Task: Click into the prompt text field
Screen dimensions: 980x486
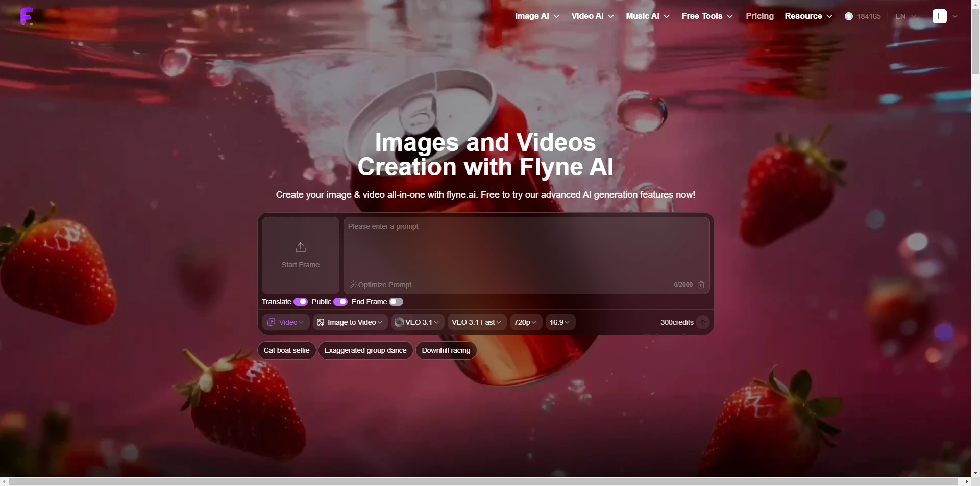Action: 526,250
